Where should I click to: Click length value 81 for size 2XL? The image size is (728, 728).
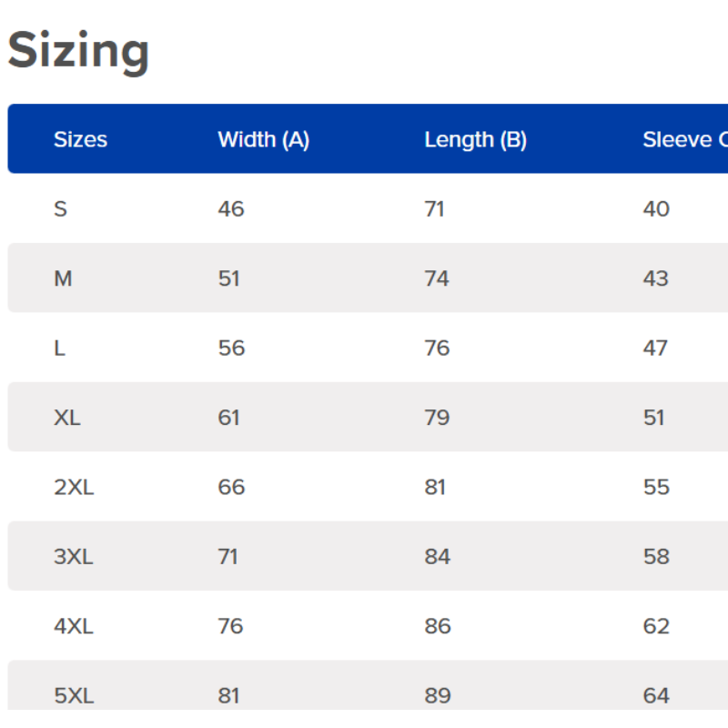point(435,487)
